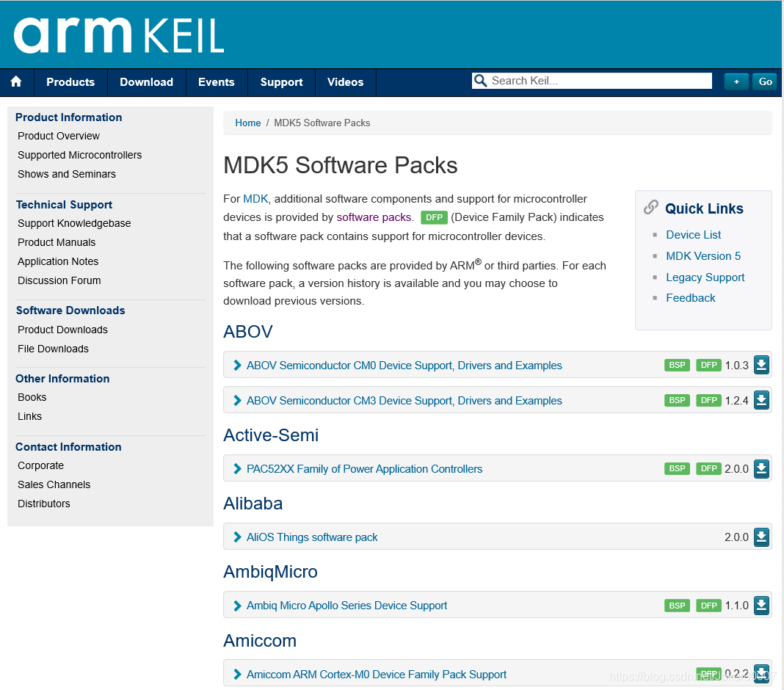Open Product Overview in sidebar

click(x=59, y=136)
